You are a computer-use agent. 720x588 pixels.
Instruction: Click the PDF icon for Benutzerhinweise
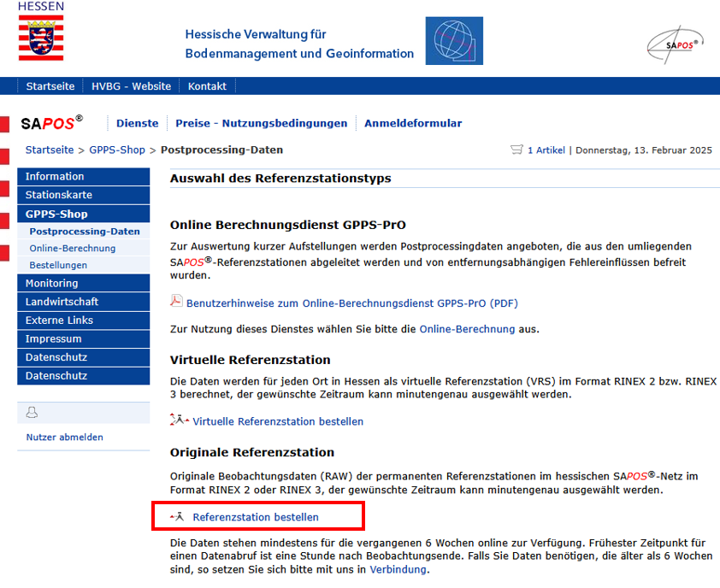point(176,301)
